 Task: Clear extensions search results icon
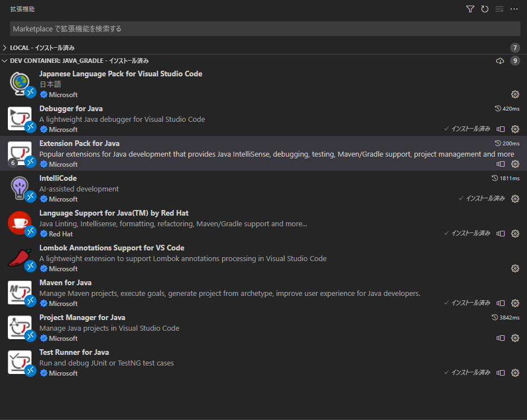499,9
